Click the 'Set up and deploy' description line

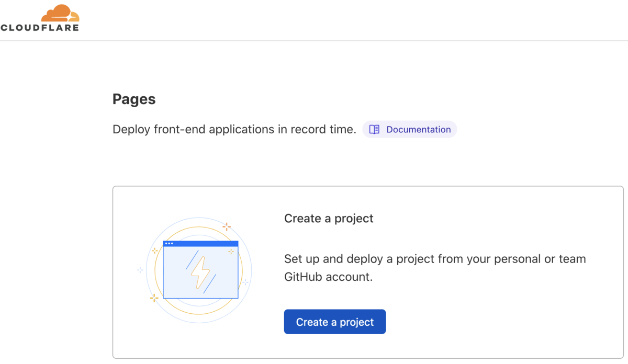[x=434, y=258]
